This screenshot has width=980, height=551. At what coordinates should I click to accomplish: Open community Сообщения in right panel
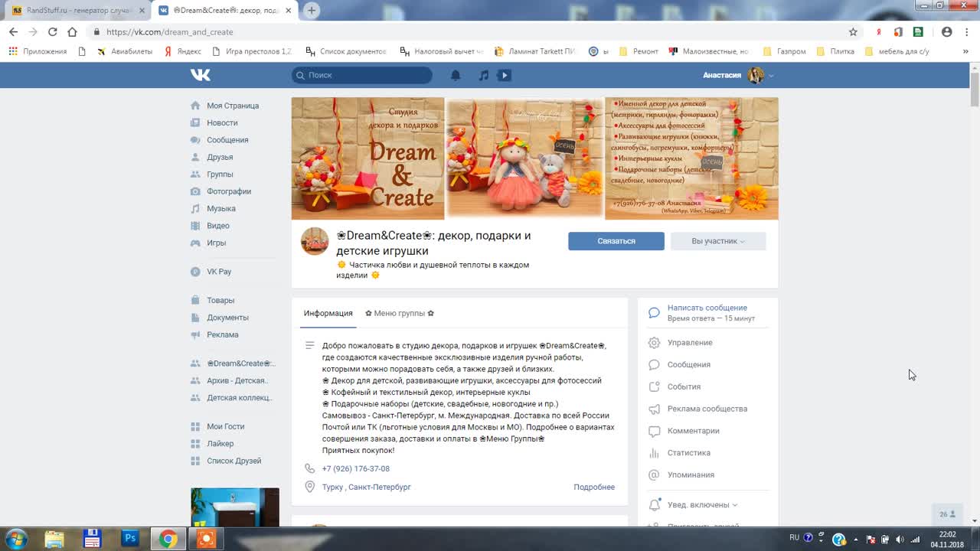[x=688, y=365]
